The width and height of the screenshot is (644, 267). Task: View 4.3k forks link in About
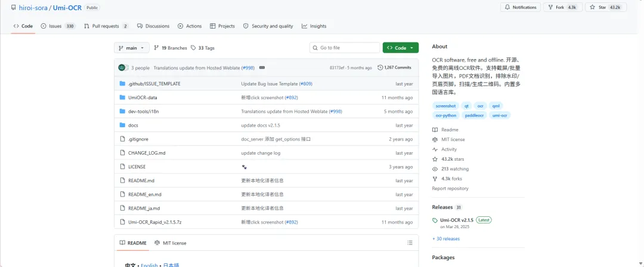pos(447,179)
